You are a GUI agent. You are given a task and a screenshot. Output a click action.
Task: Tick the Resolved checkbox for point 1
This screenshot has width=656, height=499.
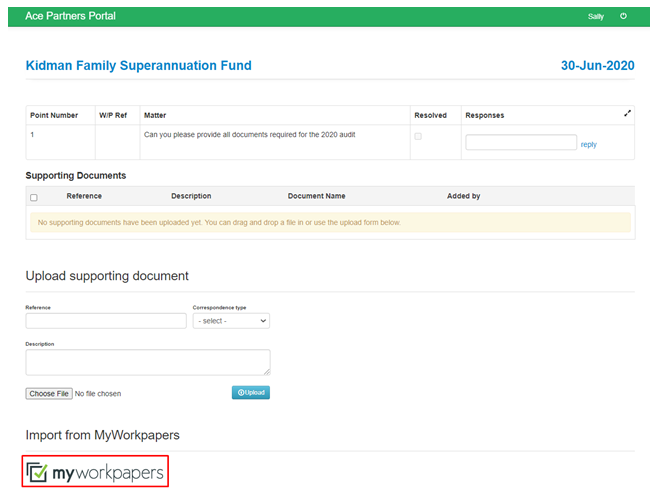point(418,136)
